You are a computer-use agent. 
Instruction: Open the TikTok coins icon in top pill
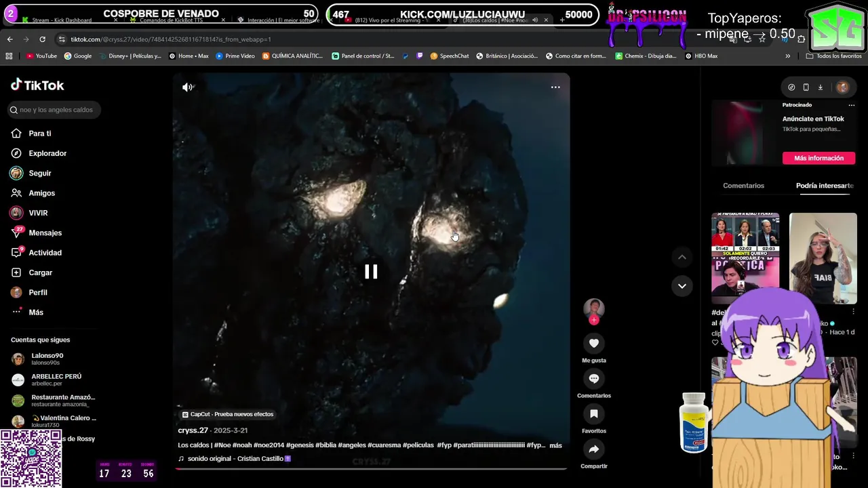point(791,87)
